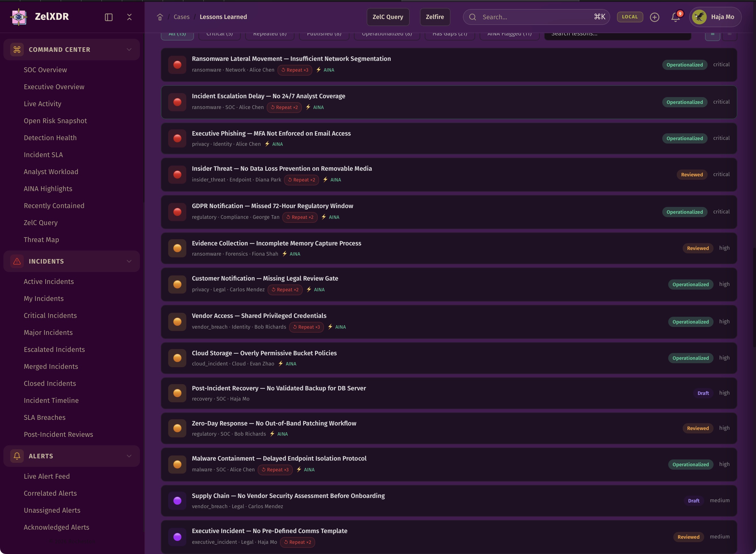
Task: Click the home breadcrumb icon
Action: point(160,17)
